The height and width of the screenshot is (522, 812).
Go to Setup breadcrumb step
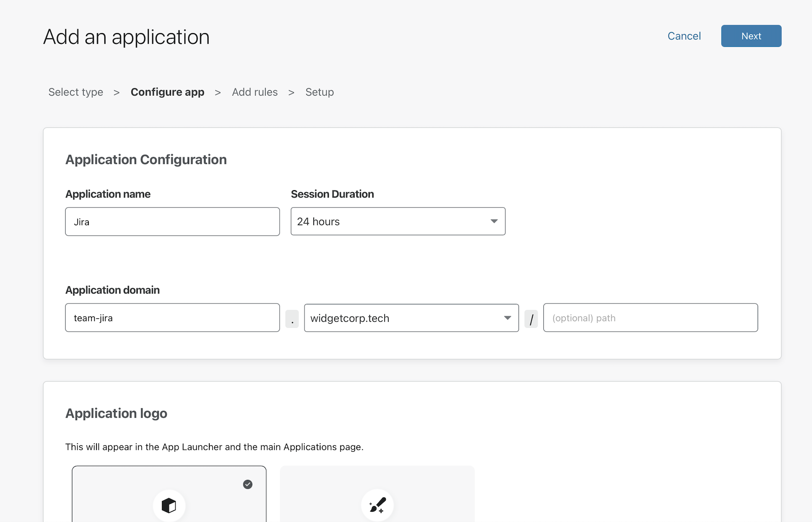click(x=319, y=92)
